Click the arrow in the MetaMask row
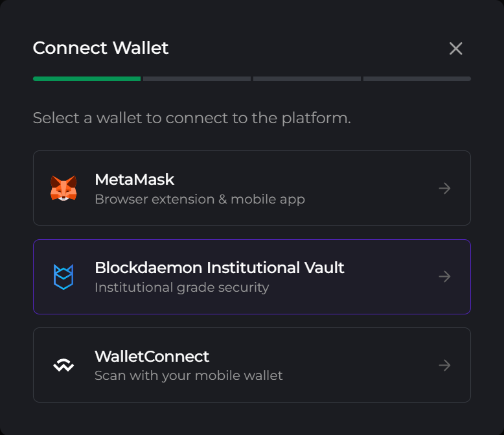The width and height of the screenshot is (504, 435). (444, 189)
